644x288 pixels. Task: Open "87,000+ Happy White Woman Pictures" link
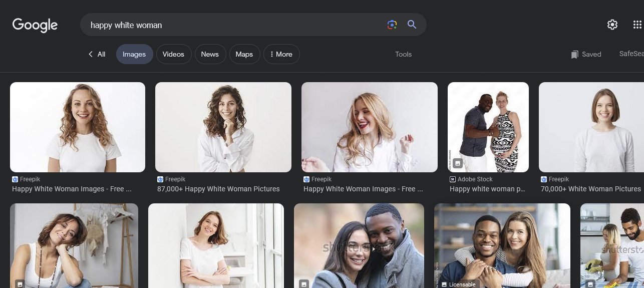[x=218, y=189]
